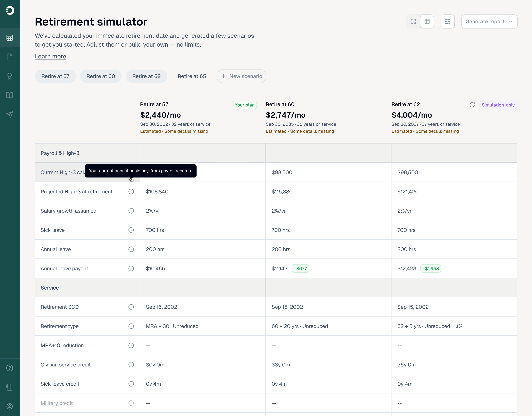Show info for Retirement SCD
532x416 pixels.
(131, 307)
